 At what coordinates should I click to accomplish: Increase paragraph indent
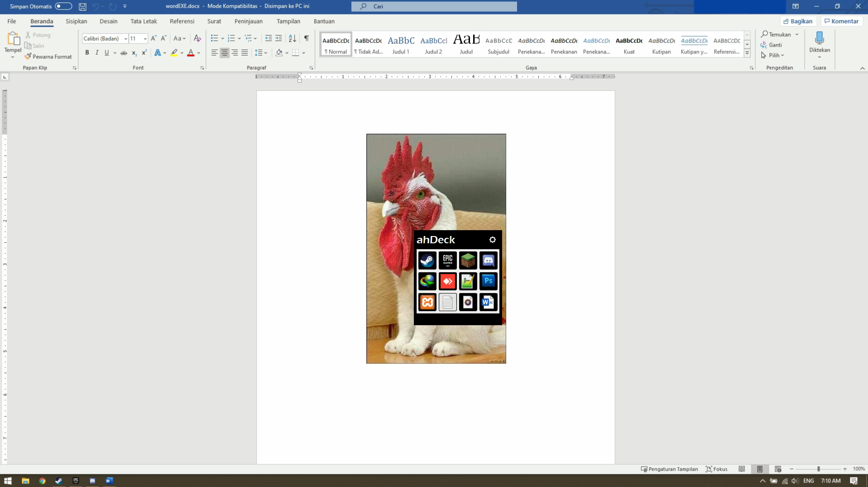(279, 38)
